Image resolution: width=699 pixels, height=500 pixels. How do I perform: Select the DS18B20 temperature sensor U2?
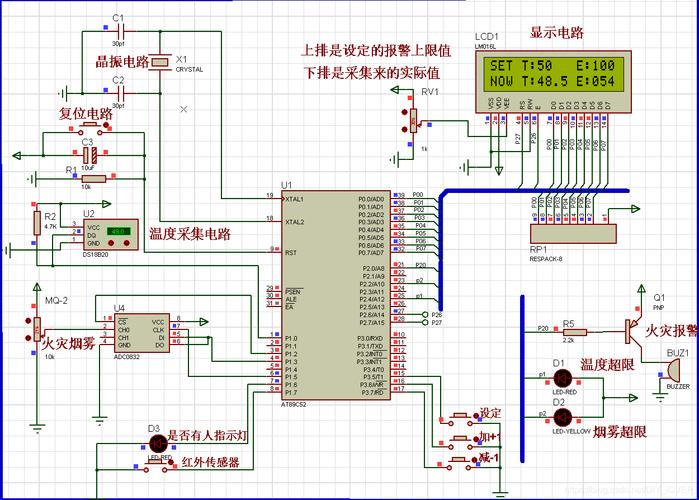(111, 234)
